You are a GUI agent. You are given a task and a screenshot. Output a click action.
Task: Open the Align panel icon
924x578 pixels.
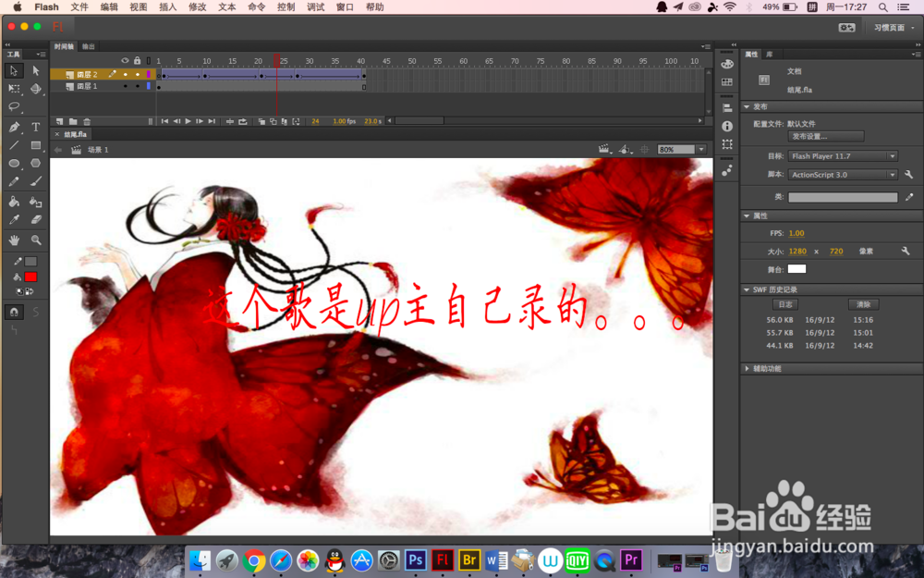pyautogui.click(x=727, y=108)
